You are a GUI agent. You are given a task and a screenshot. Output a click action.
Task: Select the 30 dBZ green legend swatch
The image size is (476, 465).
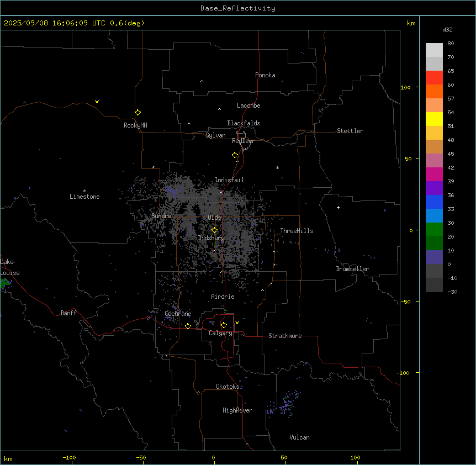click(434, 230)
